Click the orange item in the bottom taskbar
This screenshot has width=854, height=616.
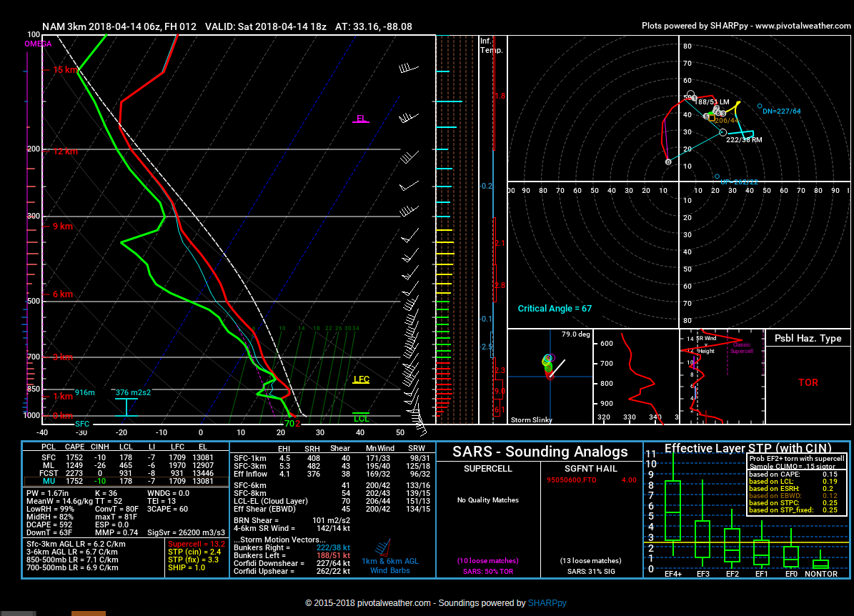[x=88, y=613]
